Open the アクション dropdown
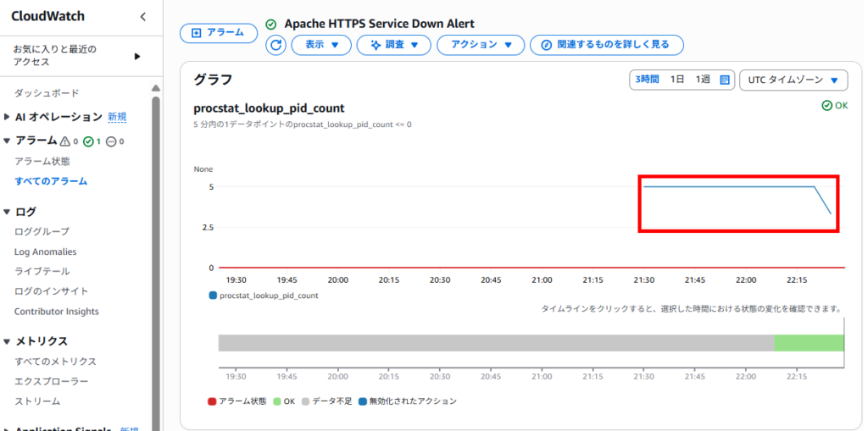Image resolution: width=868 pixels, height=431 pixels. 481,45
